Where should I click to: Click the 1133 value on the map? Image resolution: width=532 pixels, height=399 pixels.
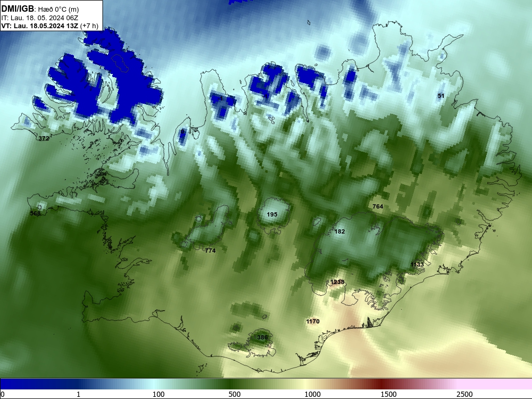click(417, 264)
